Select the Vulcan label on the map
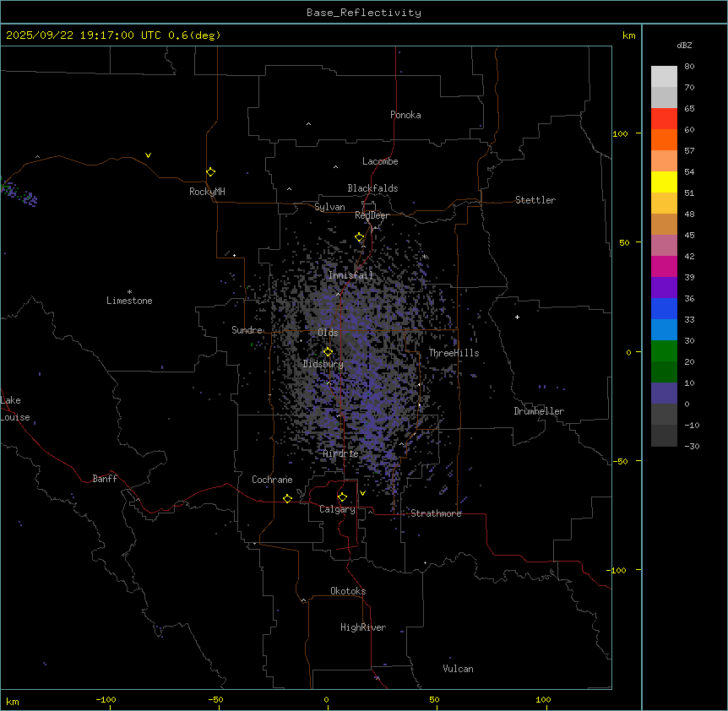Viewport: 728px width, 711px height. click(x=458, y=669)
